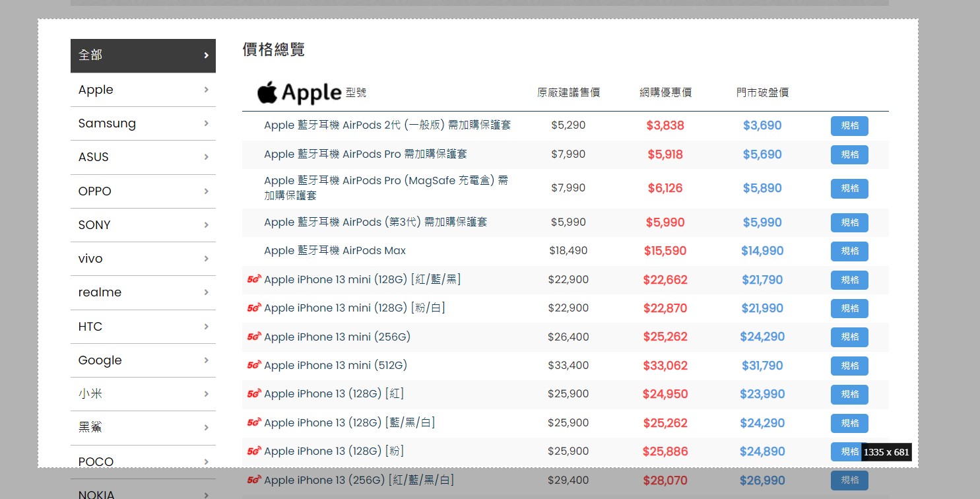This screenshot has height=499, width=980.
Task: View 規格 for iPhone 13 mini (128G) [紅/藍/黑]
Action: point(849,280)
